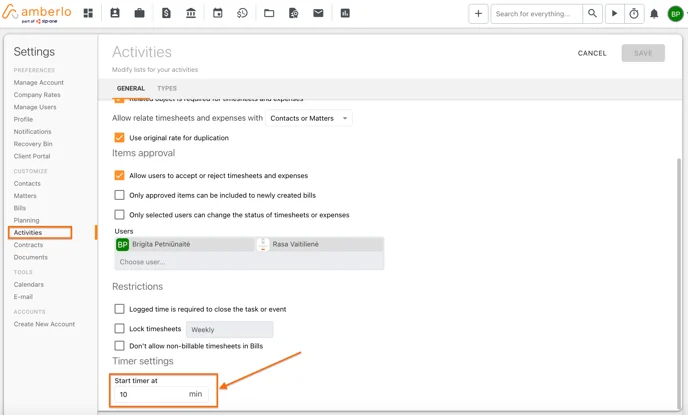Open Matters in Customize section
The height and width of the screenshot is (415, 688).
[25, 196]
